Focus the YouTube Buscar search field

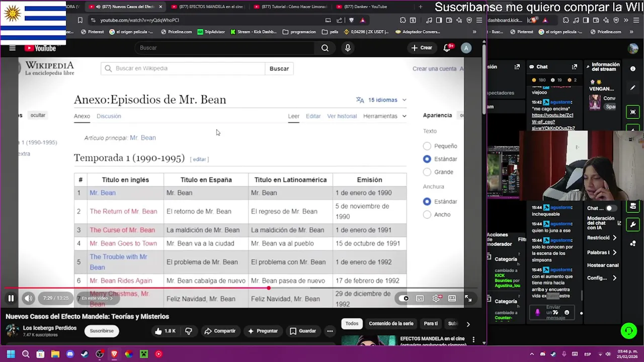click(x=224, y=48)
